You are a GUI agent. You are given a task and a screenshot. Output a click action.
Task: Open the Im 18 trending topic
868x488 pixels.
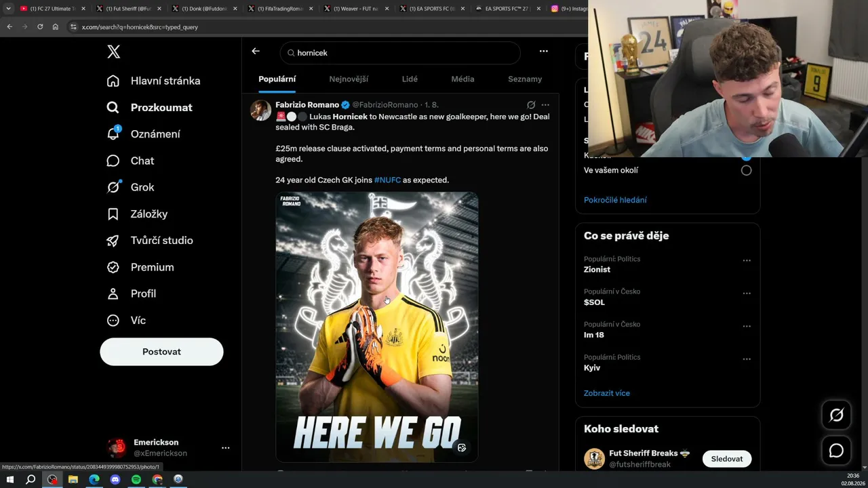[x=593, y=335]
